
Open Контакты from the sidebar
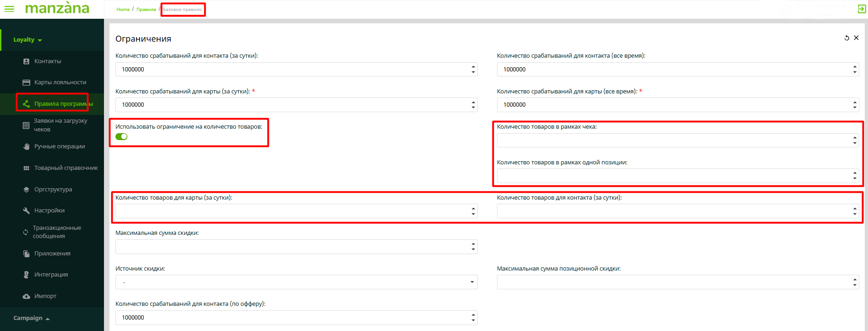click(47, 61)
